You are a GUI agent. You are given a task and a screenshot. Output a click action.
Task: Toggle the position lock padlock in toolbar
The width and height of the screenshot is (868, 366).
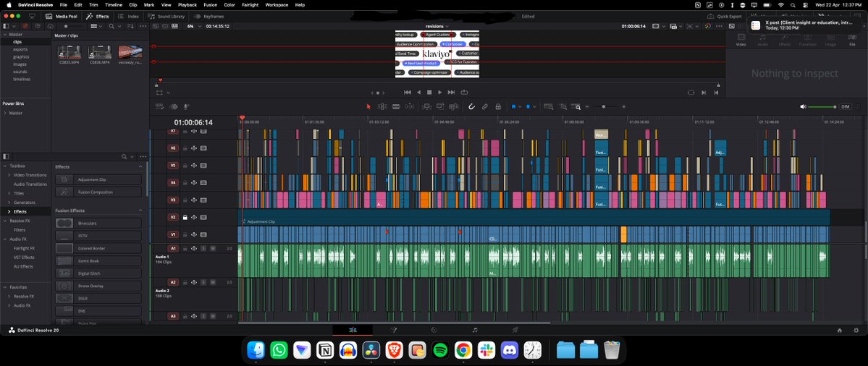(x=498, y=107)
